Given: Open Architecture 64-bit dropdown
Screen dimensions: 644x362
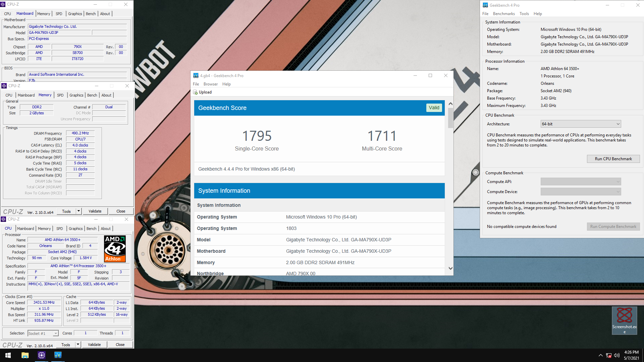Looking at the screenshot, I should [x=581, y=124].
